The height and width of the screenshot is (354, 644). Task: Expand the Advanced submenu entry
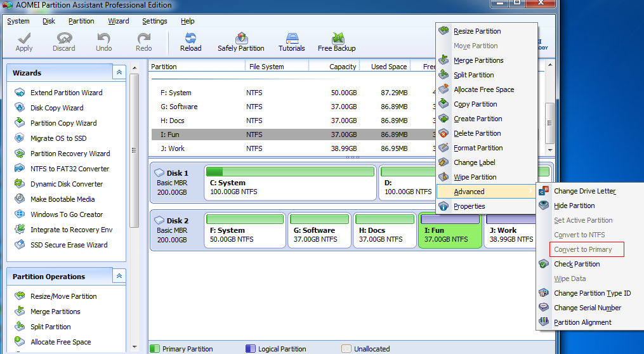[487, 192]
